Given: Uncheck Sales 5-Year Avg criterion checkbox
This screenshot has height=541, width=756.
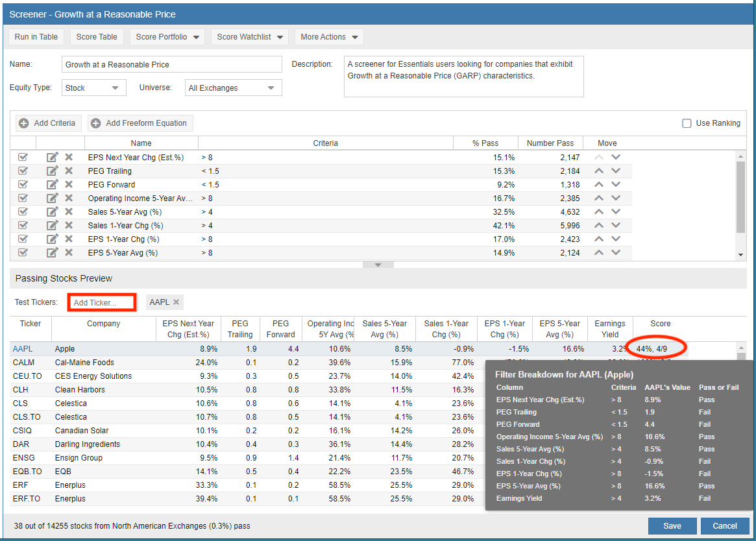Looking at the screenshot, I should click(23, 211).
